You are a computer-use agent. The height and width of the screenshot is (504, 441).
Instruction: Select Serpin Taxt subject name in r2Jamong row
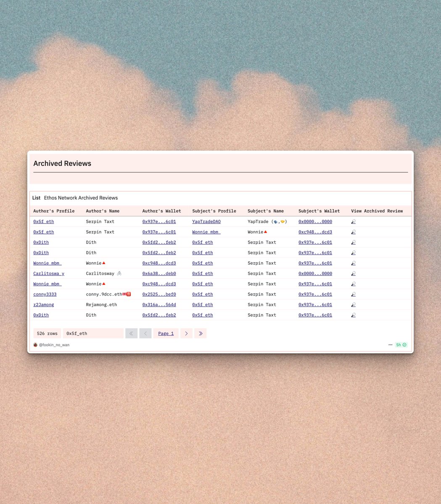coord(262,304)
